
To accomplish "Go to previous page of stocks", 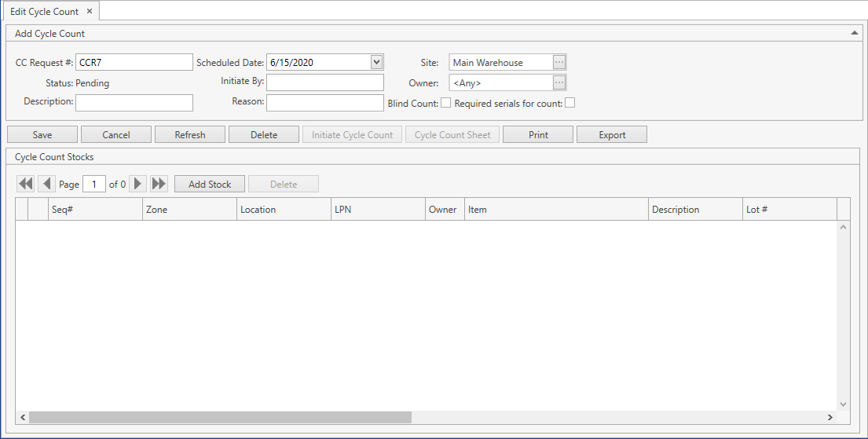I will 47,184.
